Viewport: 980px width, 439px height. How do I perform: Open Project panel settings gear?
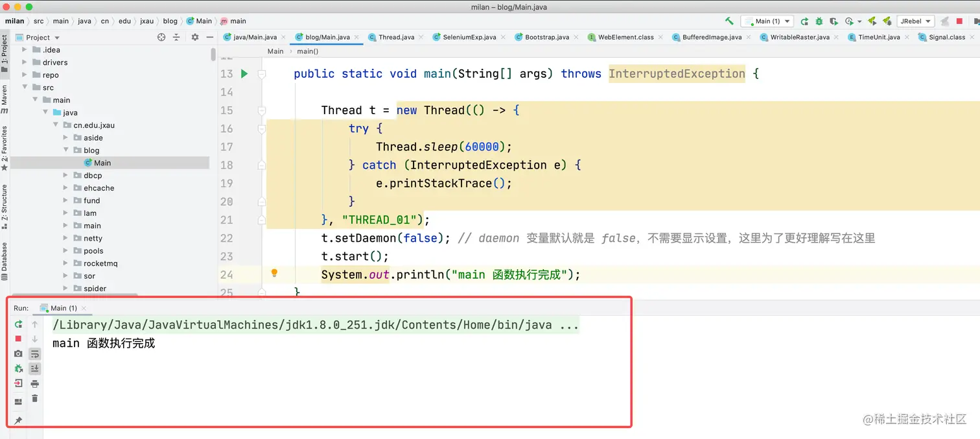pos(195,37)
